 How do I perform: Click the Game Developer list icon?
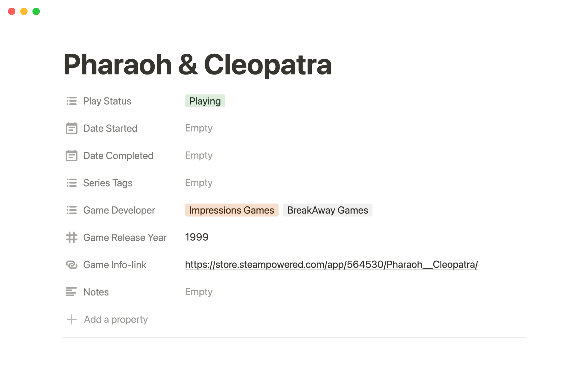tap(72, 210)
